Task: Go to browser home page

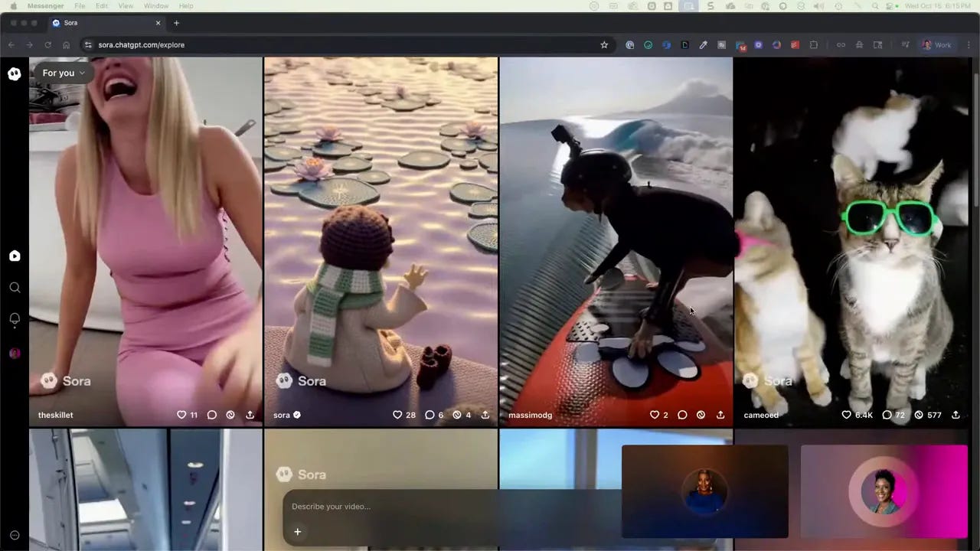Action: click(x=67, y=44)
